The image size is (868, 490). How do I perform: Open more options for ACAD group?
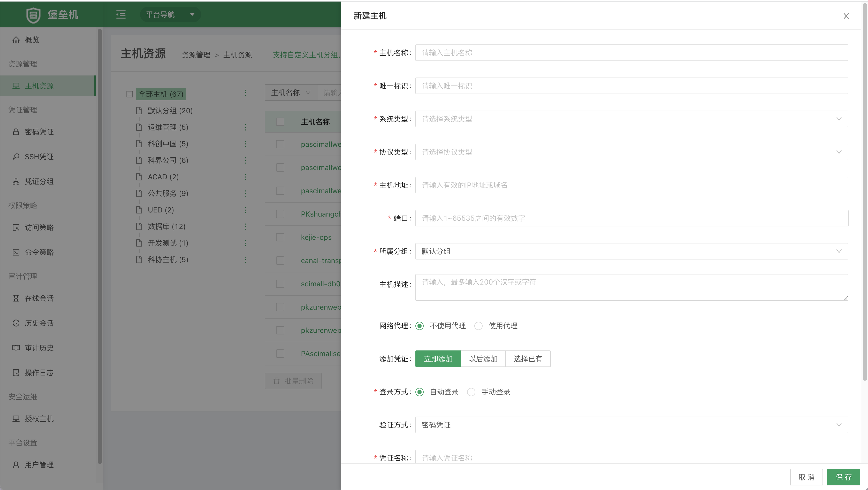pos(245,177)
